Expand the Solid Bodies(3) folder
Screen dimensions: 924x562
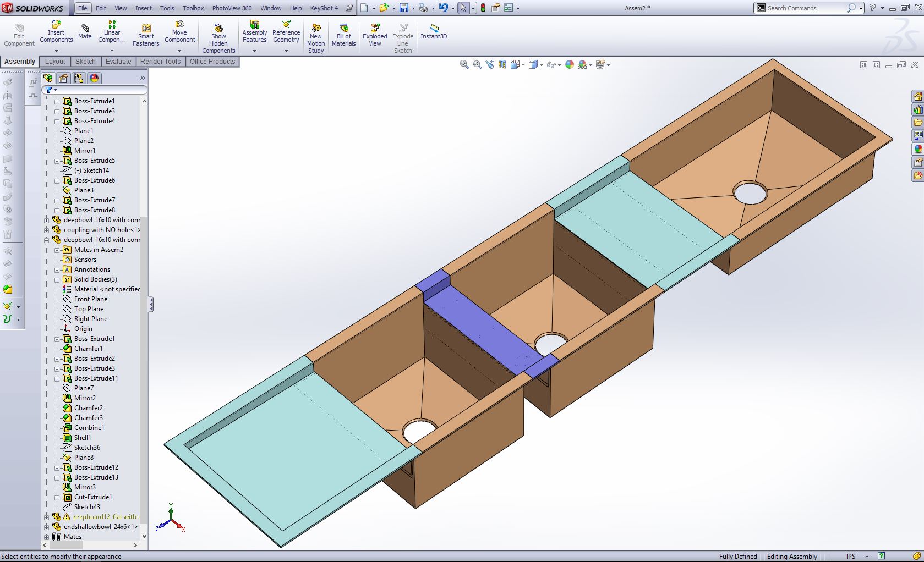click(57, 279)
